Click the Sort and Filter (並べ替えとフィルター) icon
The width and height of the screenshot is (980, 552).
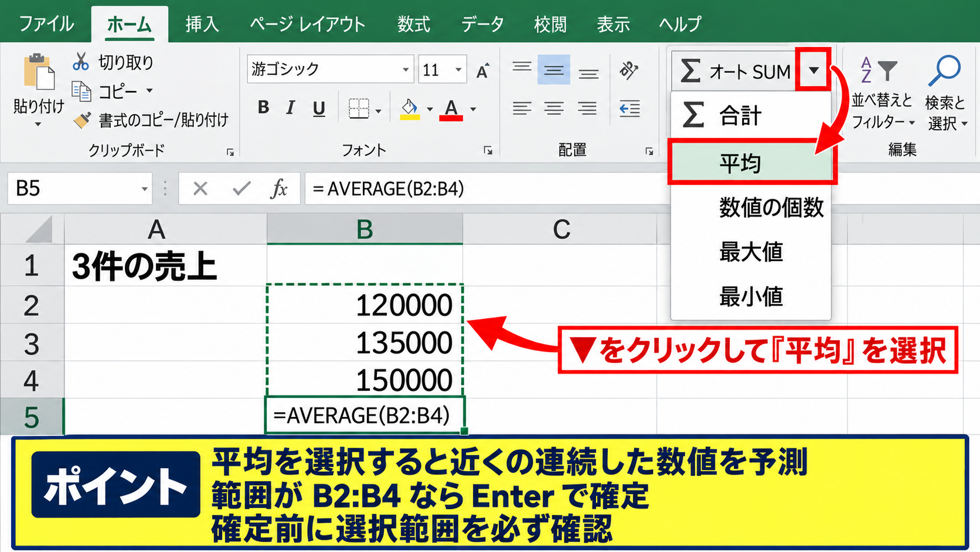point(879,70)
